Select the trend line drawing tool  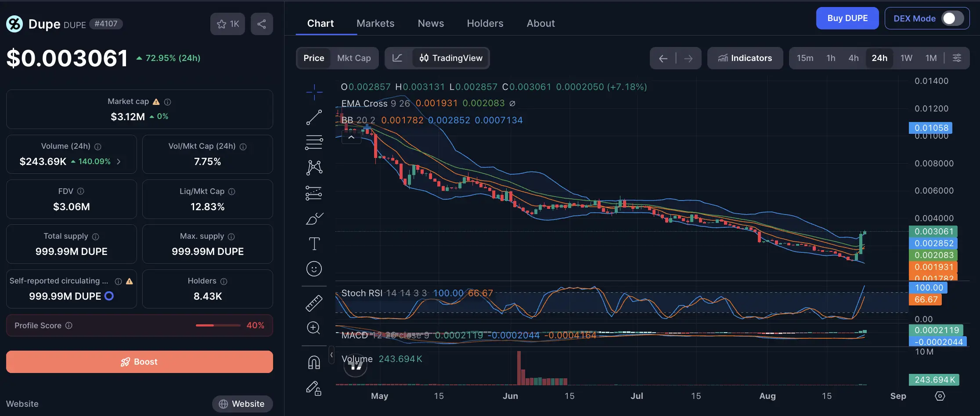[314, 117]
